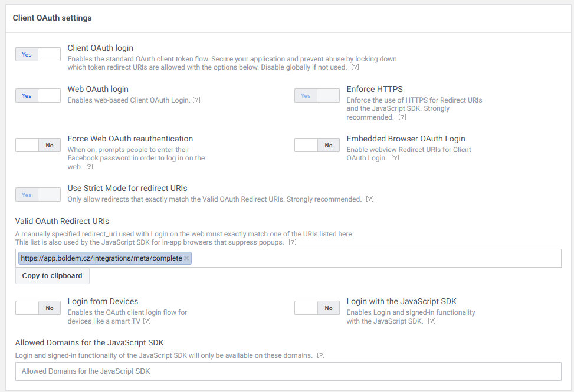Image resolution: width=574 pixels, height=392 pixels.
Task: Open help tooltip for Client OAuth login
Action: (x=355, y=67)
